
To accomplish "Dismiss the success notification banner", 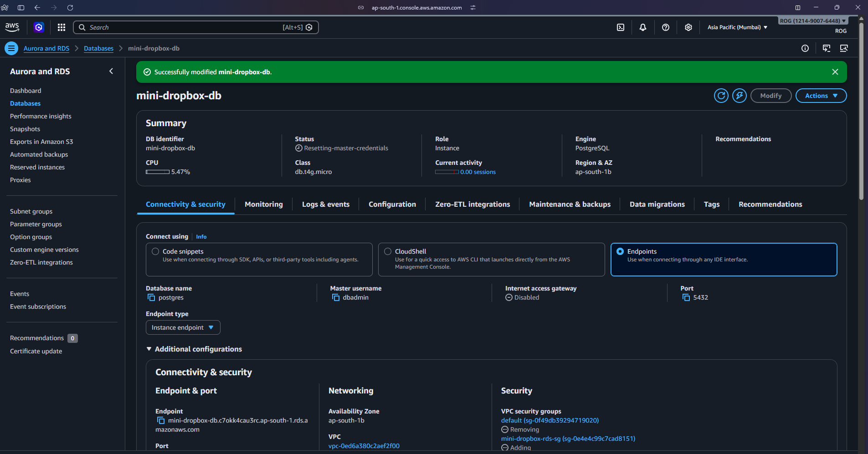I will (x=835, y=72).
